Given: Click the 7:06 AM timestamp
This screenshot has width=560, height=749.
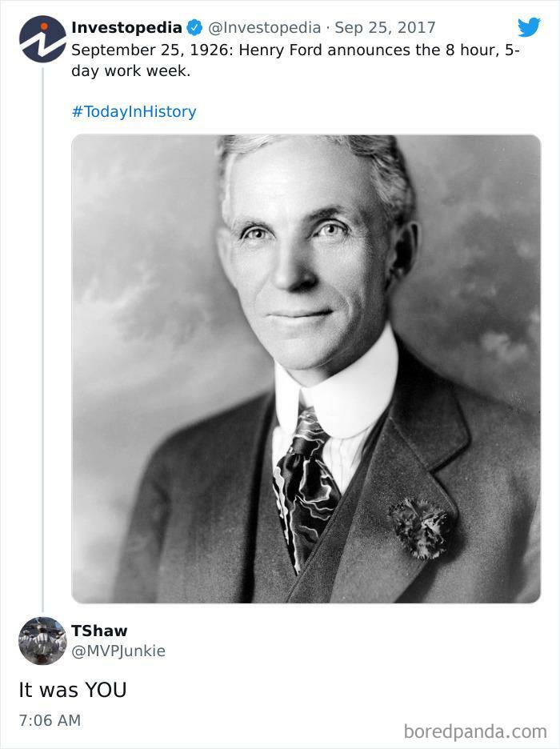Looking at the screenshot, I should tap(50, 720).
